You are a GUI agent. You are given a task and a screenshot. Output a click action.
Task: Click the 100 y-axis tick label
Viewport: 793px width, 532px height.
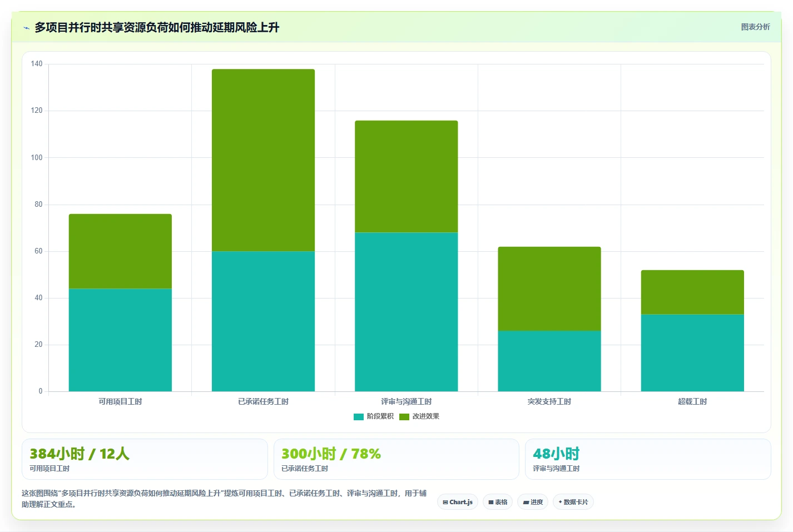click(x=37, y=157)
